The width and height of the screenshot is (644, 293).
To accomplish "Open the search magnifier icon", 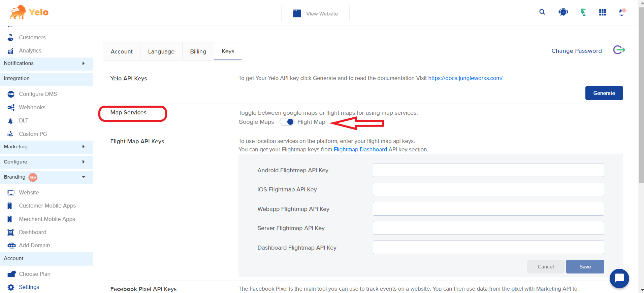I will 542,12.
